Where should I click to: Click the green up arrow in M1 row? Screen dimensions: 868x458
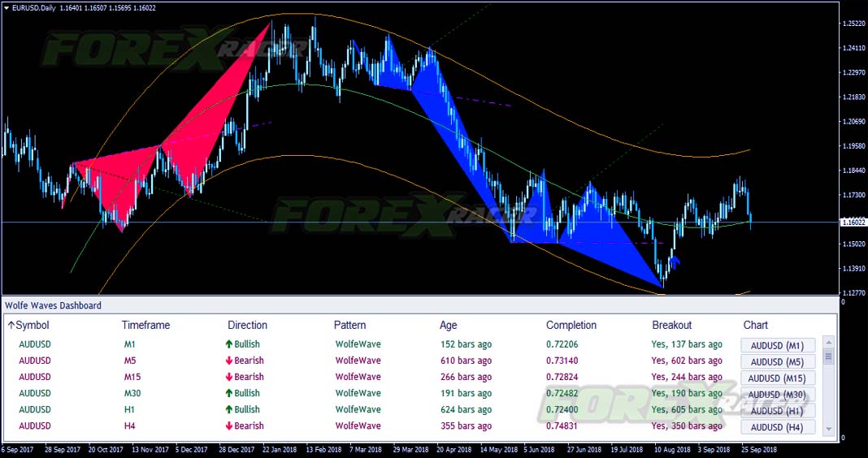[x=228, y=344]
